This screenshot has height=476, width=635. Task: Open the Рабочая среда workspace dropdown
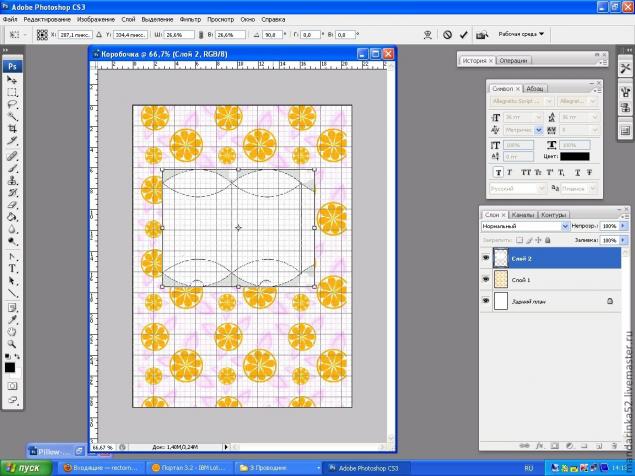(521, 34)
